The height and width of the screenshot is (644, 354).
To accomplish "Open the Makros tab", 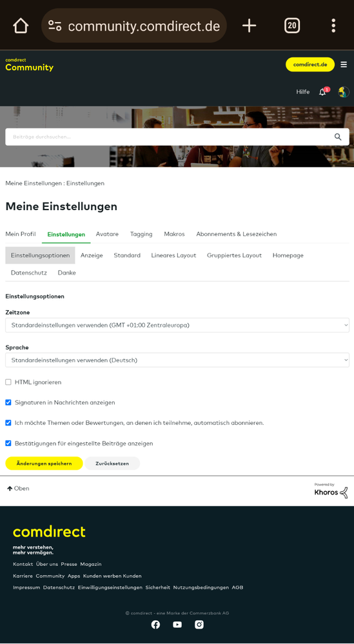I will [x=174, y=234].
